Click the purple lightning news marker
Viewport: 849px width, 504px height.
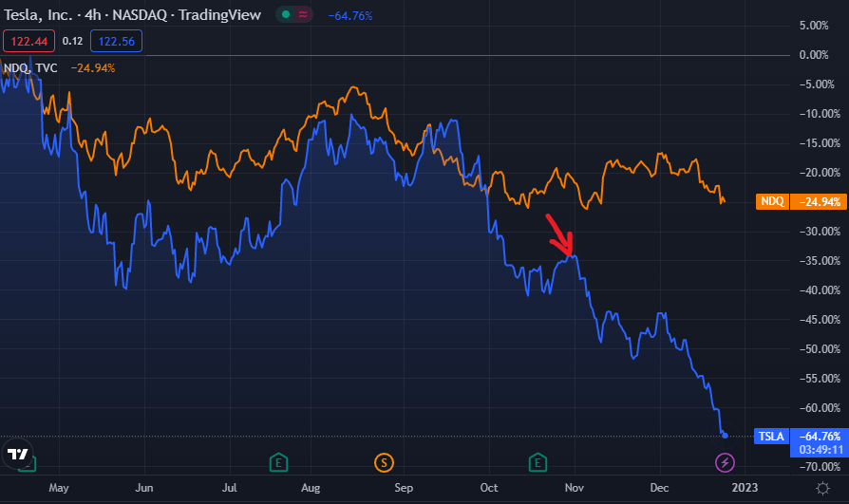pyautogui.click(x=725, y=463)
